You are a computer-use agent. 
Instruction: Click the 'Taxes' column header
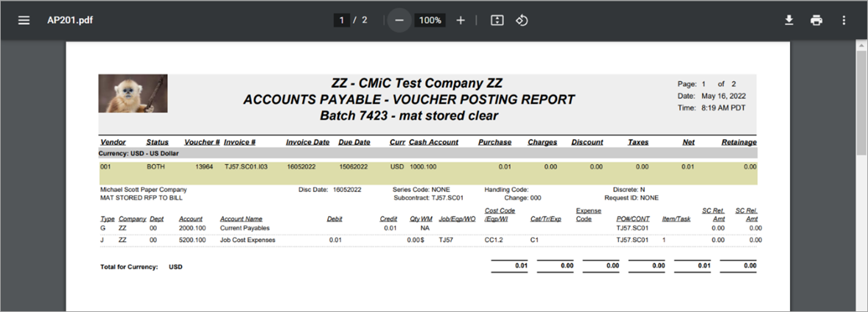(638, 142)
